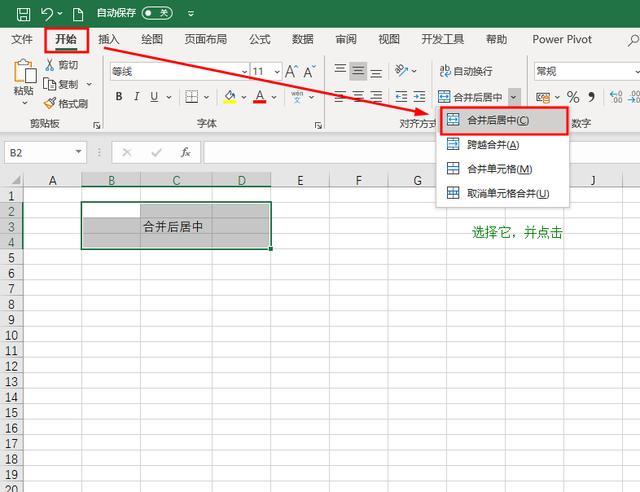
Task: Select column header E
Action: tap(300, 180)
